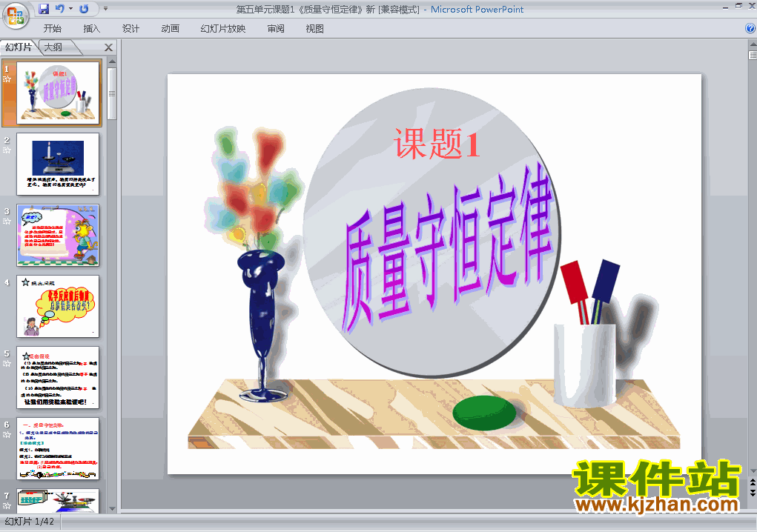
Task: Open the 开始 ribbon tab
Action: pos(52,28)
